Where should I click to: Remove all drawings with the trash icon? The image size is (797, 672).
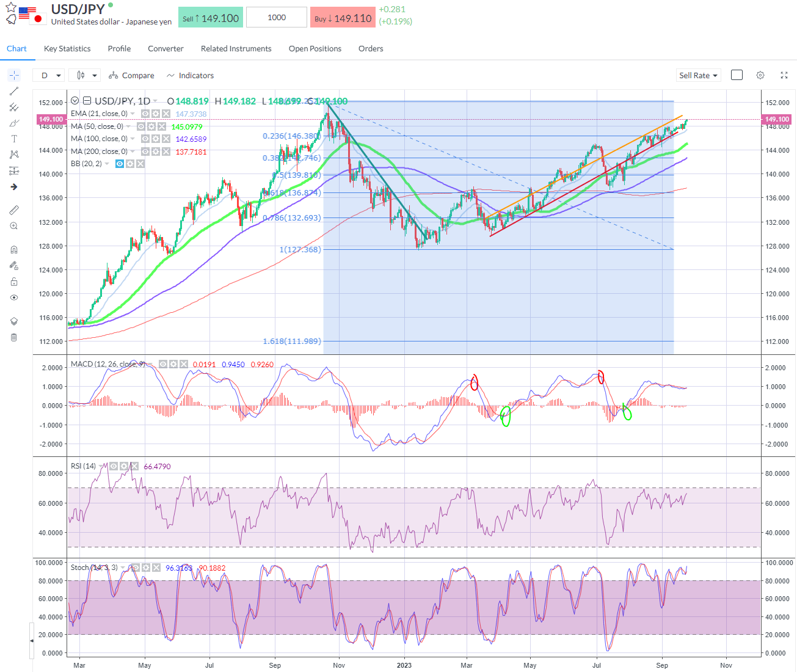click(x=13, y=337)
